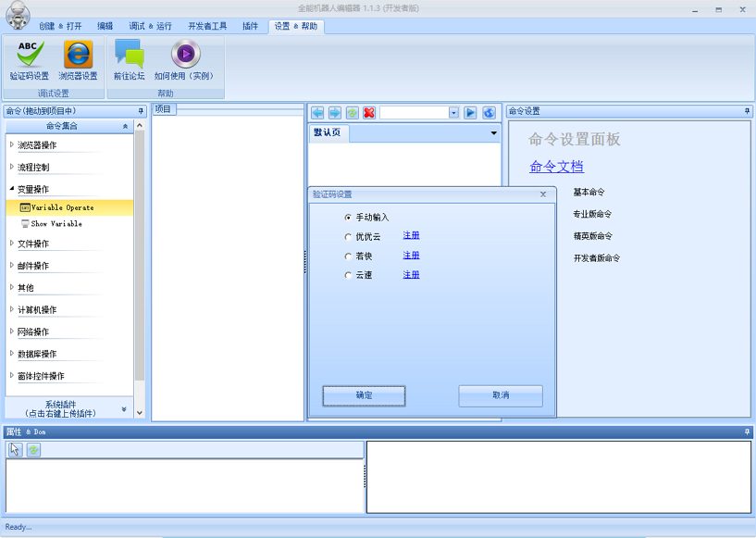This screenshot has height=538, width=756.
Task: Open the 开发者工具 ribbon tab
Action: (207, 26)
